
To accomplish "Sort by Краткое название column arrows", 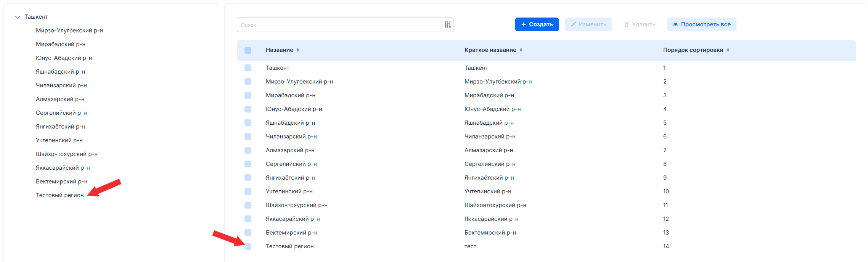I will point(521,50).
